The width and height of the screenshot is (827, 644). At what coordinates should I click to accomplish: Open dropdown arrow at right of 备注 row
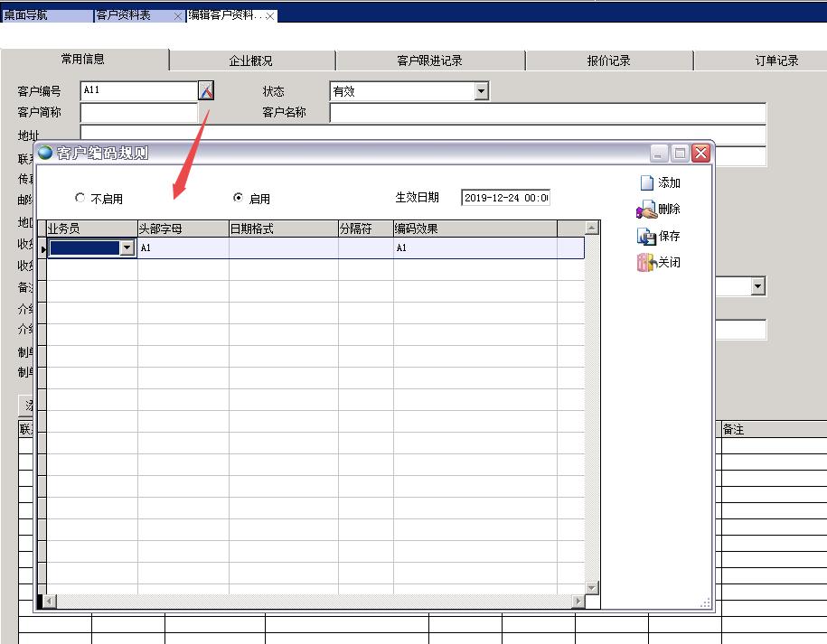tap(758, 286)
